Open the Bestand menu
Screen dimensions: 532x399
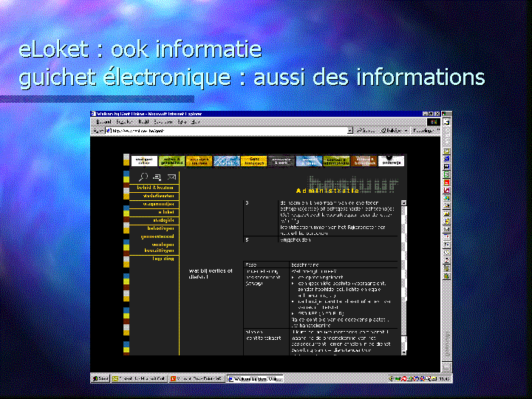tap(103, 121)
